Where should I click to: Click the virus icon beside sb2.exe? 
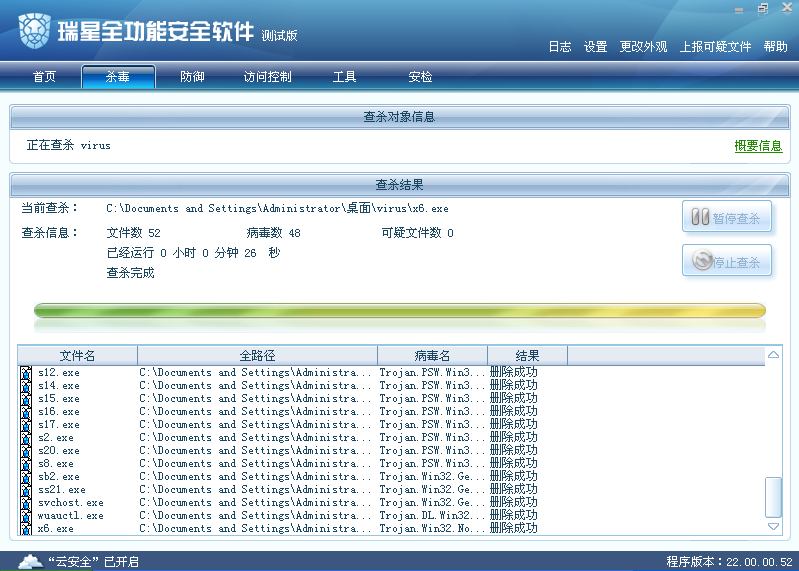25,477
